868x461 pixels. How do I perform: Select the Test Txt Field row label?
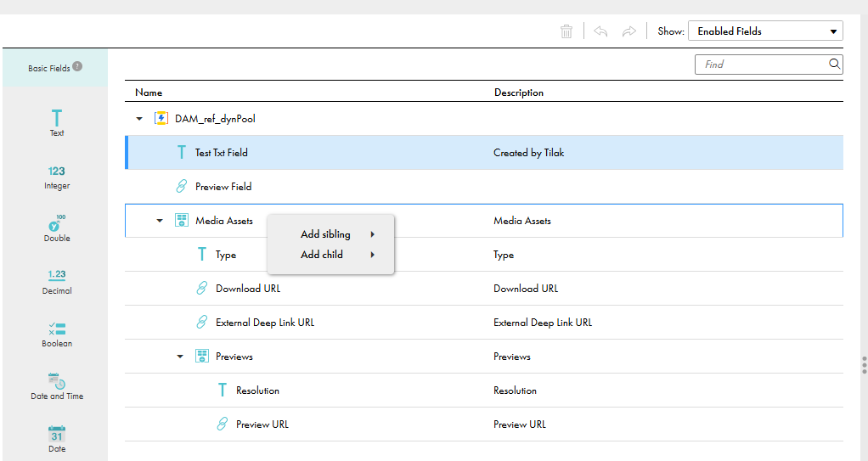pos(222,153)
